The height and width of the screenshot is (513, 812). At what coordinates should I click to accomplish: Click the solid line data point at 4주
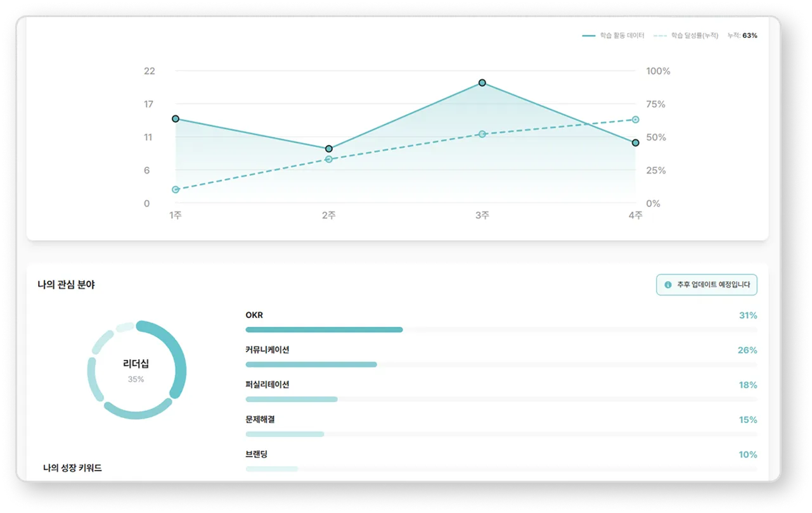click(x=635, y=142)
